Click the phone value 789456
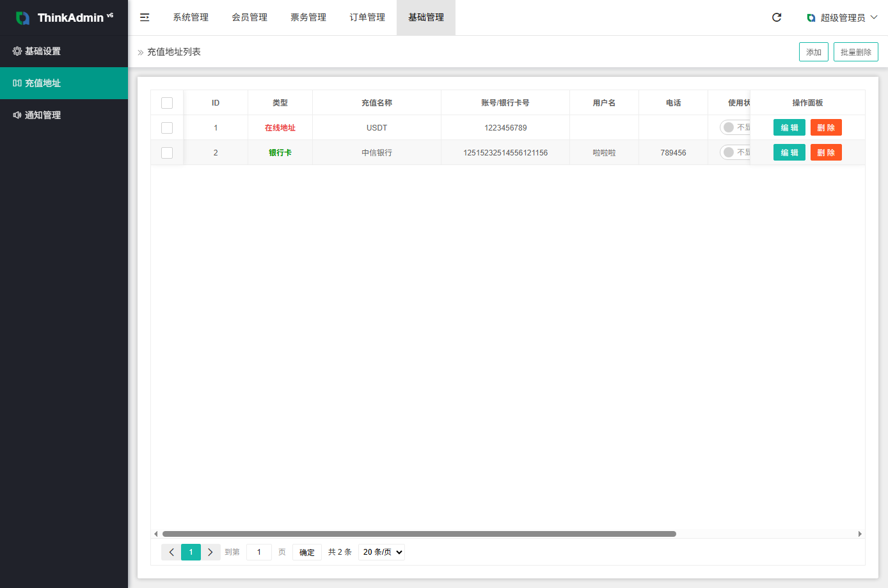The width and height of the screenshot is (888, 588). [673, 153]
